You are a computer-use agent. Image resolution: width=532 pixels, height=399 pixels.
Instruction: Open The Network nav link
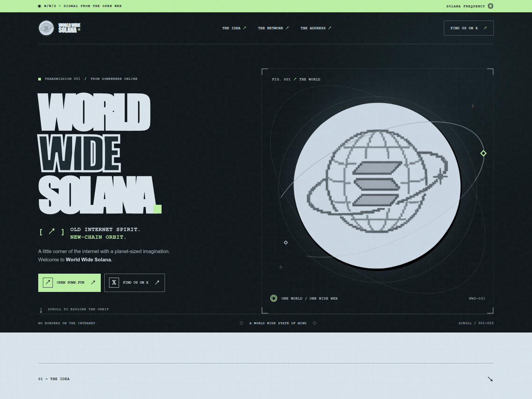click(x=273, y=28)
